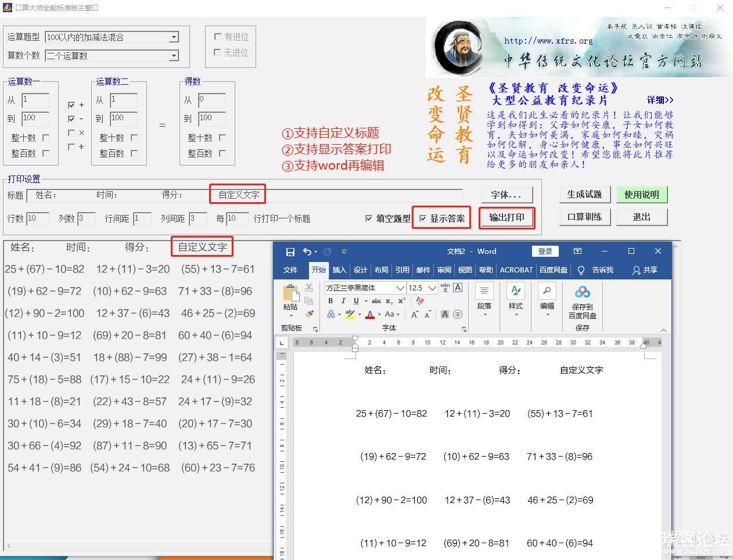Image resolution: width=733 pixels, height=560 pixels.
Task: Uncheck the 显示答案 checkbox
Action: 423,218
